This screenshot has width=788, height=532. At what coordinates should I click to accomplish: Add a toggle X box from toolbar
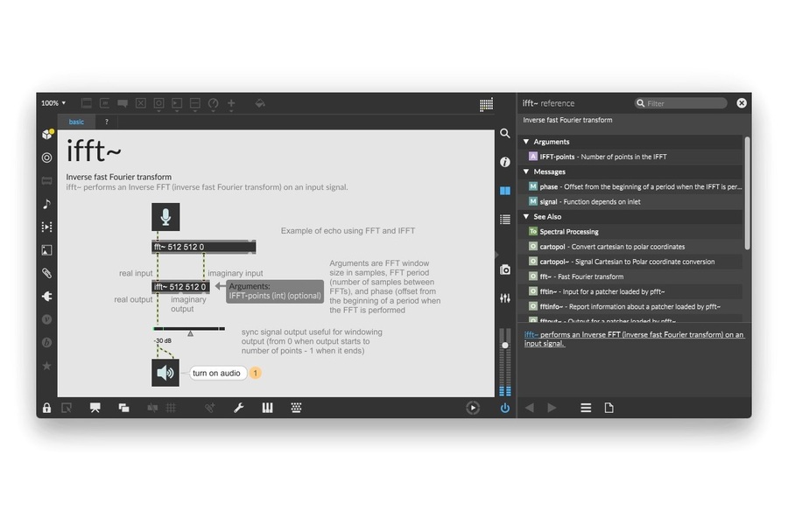(141, 103)
